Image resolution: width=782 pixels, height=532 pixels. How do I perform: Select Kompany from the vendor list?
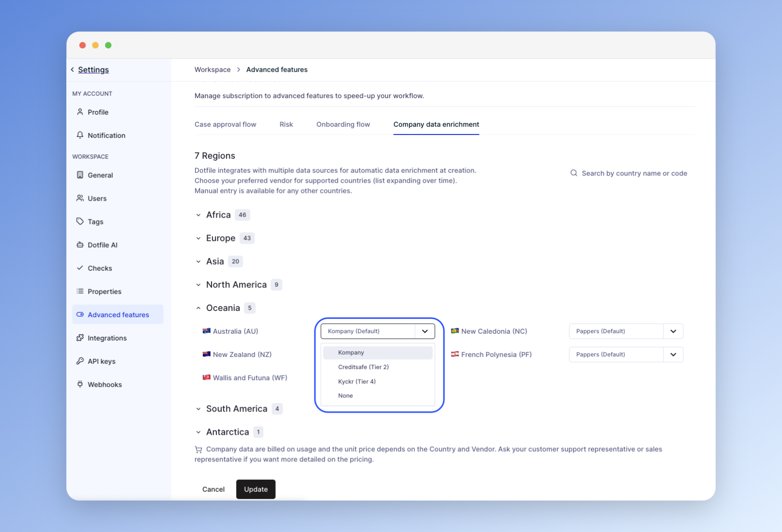pyautogui.click(x=377, y=353)
